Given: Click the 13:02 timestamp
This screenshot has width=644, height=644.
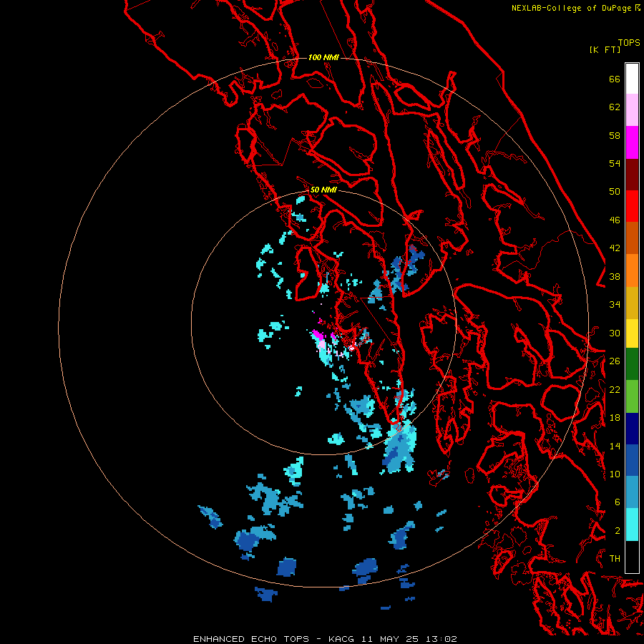Looking at the screenshot, I should point(441,639).
